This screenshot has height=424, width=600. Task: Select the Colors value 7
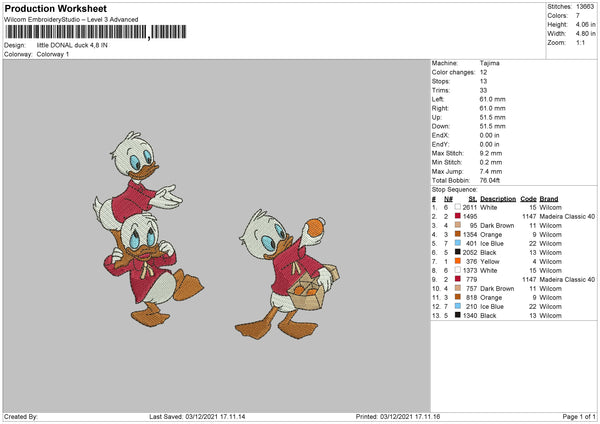(578, 16)
